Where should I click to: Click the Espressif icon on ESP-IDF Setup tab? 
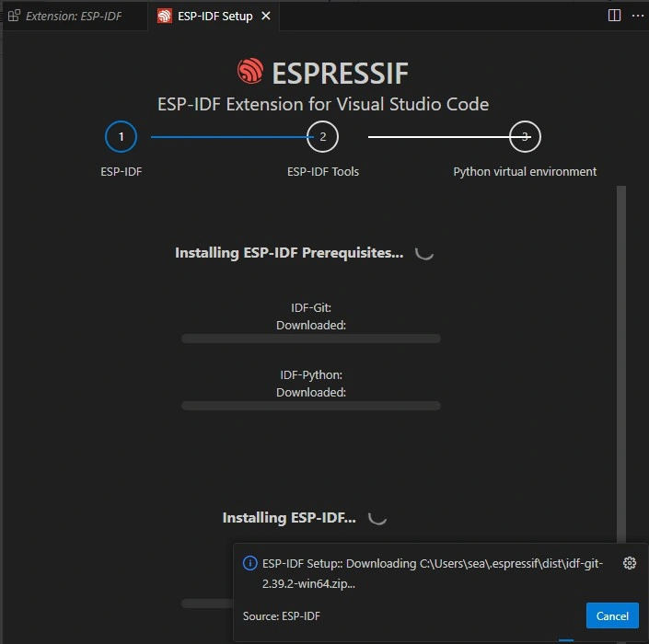click(x=164, y=16)
